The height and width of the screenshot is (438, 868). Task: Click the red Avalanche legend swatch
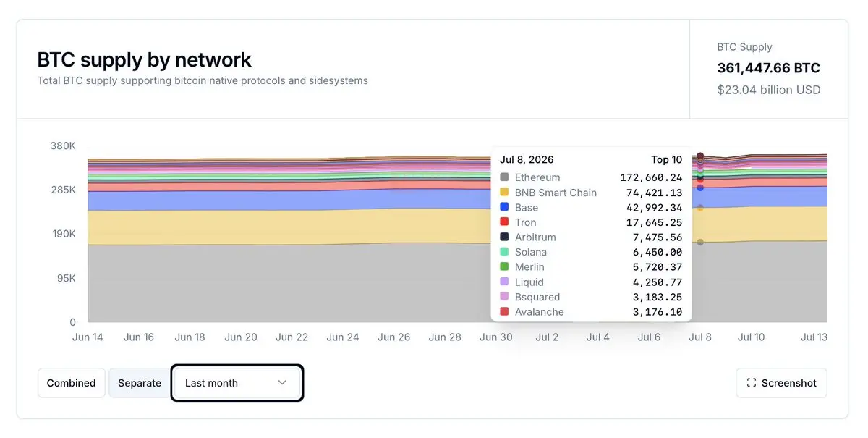[504, 312]
